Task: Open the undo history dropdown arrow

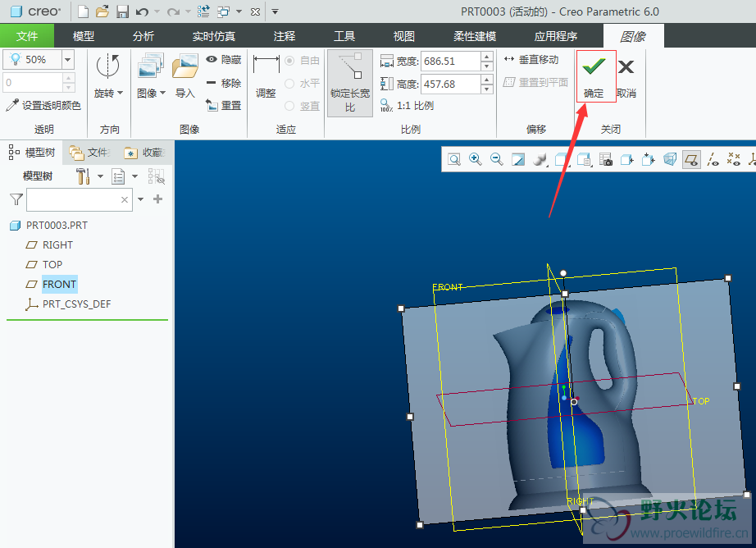Action: (157, 11)
